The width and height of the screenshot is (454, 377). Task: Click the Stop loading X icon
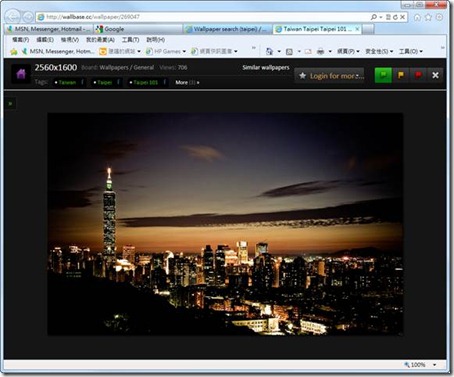[x=403, y=17]
